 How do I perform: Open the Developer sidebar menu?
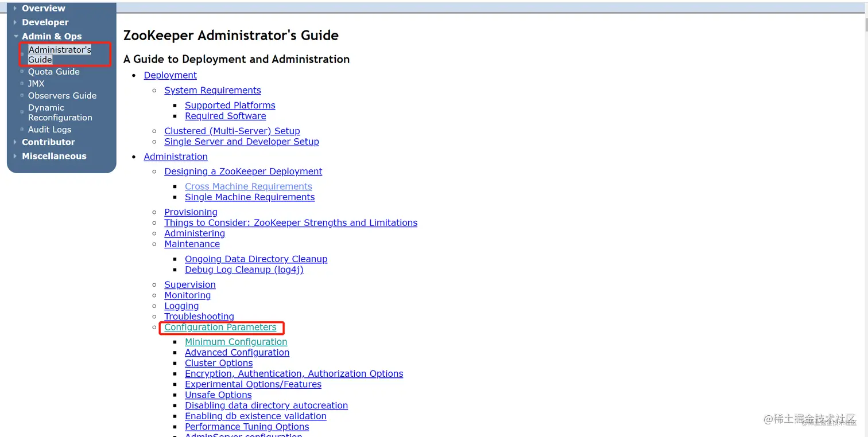point(45,22)
